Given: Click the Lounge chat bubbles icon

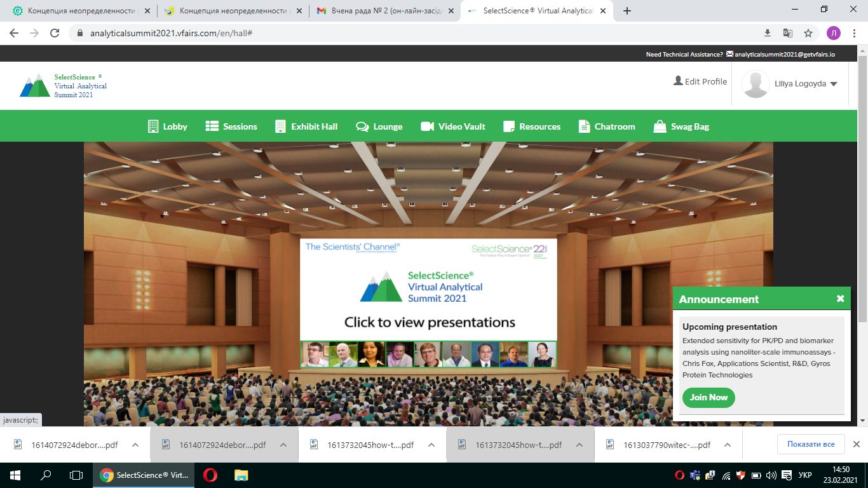Looking at the screenshot, I should pos(362,126).
